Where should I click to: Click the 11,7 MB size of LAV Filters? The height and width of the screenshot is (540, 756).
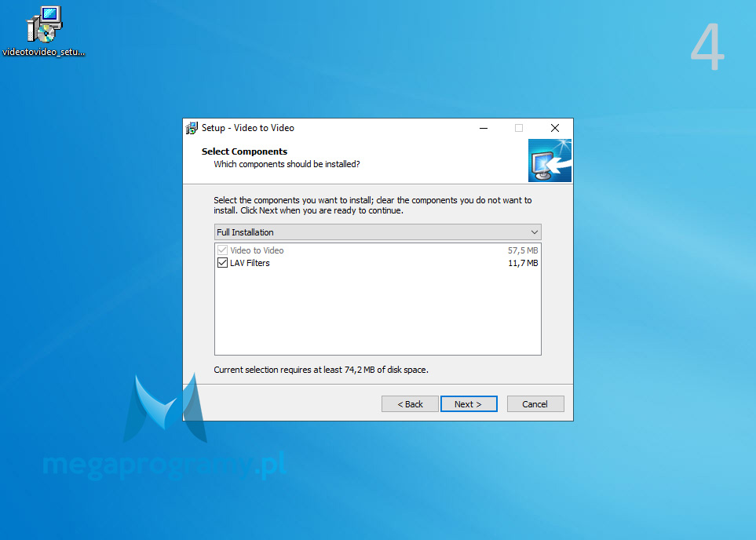point(523,263)
